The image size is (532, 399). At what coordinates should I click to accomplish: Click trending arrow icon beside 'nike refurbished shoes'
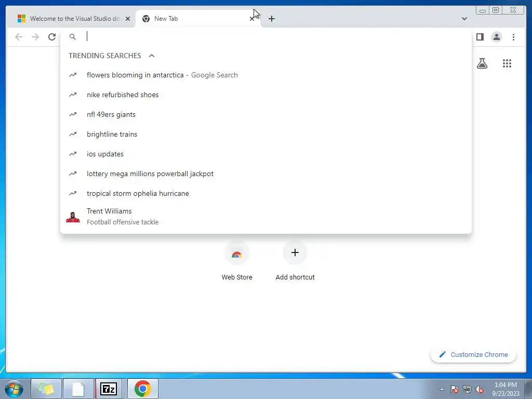click(73, 95)
